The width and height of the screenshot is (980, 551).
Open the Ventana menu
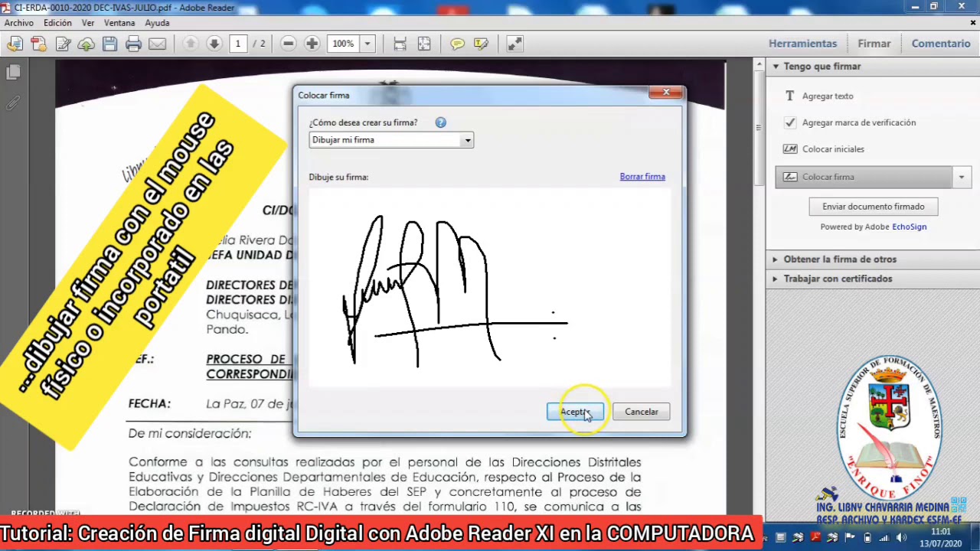click(x=119, y=23)
